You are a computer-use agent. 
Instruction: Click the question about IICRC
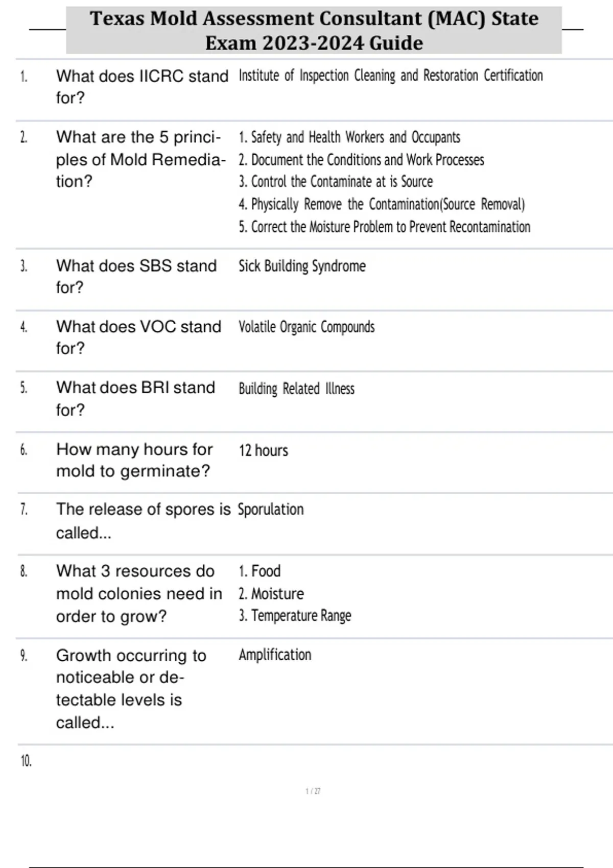point(142,87)
